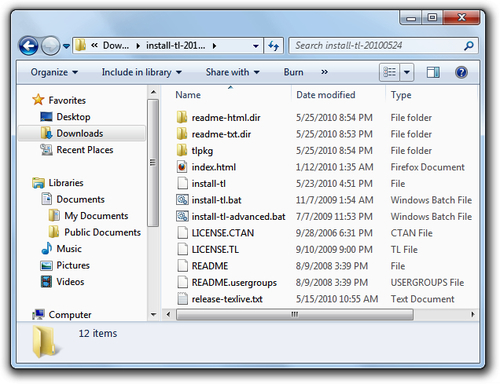Open My Documents folder in tree
500x384 pixels.
[x=96, y=216]
